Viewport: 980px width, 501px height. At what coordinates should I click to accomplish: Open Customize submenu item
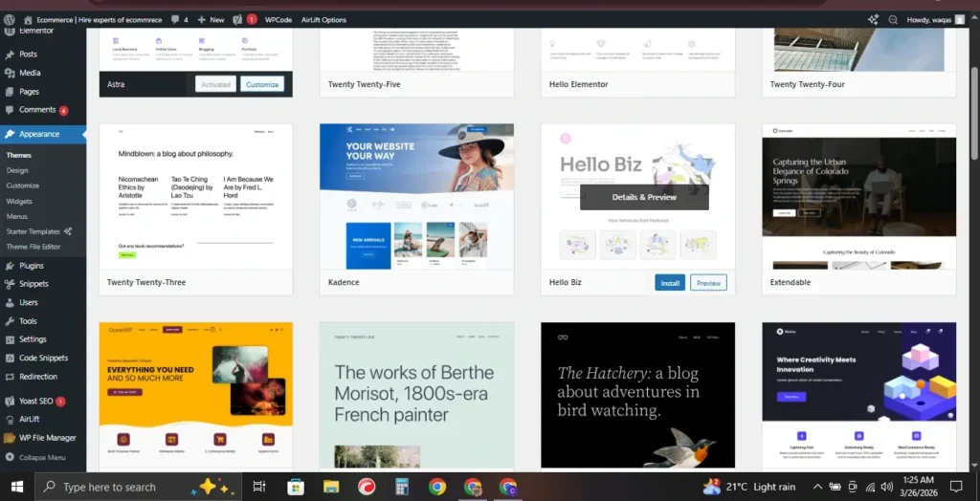23,185
